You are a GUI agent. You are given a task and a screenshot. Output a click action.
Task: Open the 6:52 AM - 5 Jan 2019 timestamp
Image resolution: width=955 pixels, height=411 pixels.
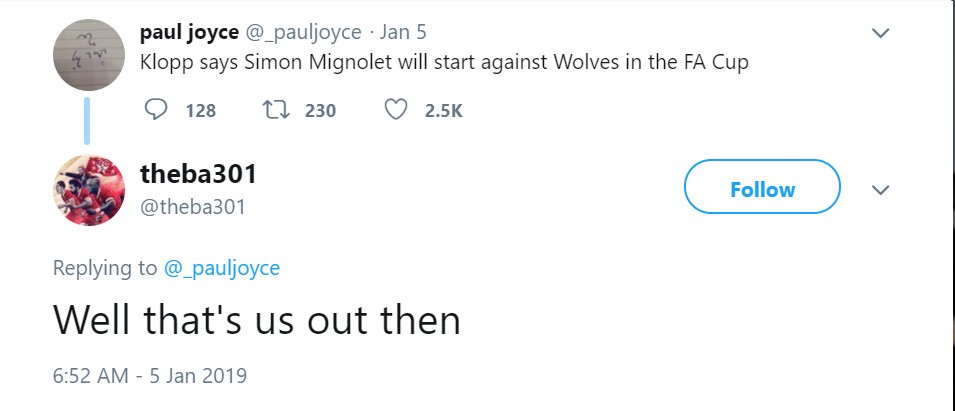coord(149,376)
